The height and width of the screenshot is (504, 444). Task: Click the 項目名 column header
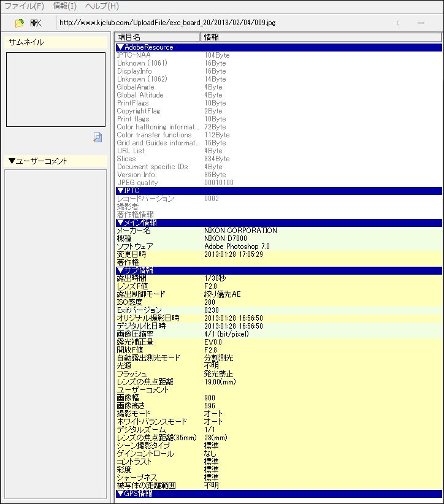(x=157, y=37)
